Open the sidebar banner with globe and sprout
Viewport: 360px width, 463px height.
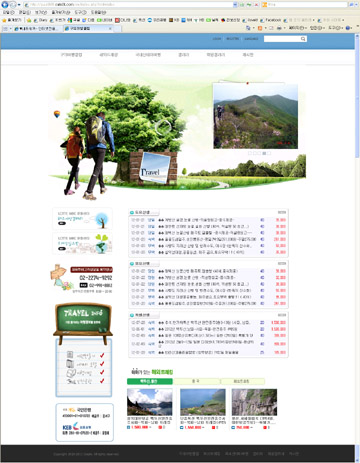(82, 243)
